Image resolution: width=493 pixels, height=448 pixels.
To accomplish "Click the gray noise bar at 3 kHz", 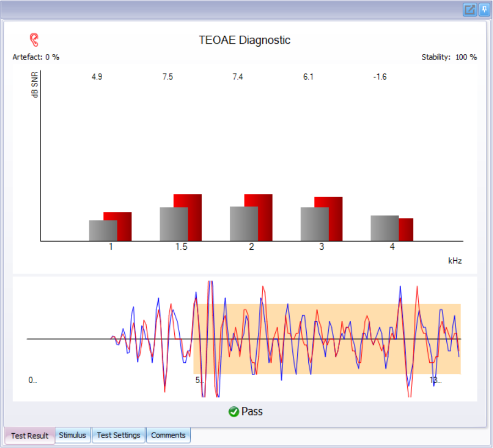I will [314, 224].
